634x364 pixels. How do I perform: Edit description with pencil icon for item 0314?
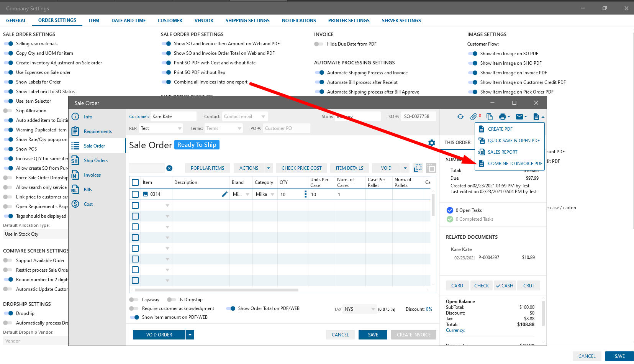(225, 194)
